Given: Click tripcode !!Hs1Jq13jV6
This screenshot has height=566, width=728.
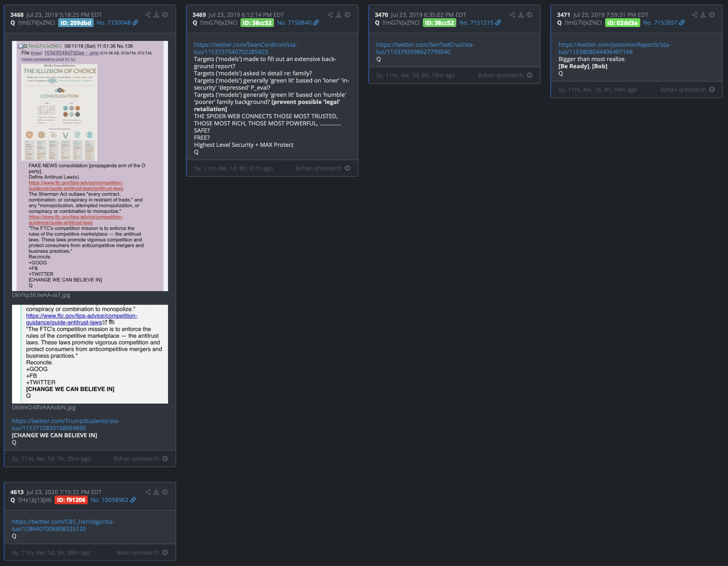Looking at the screenshot, I should (x=35, y=500).
